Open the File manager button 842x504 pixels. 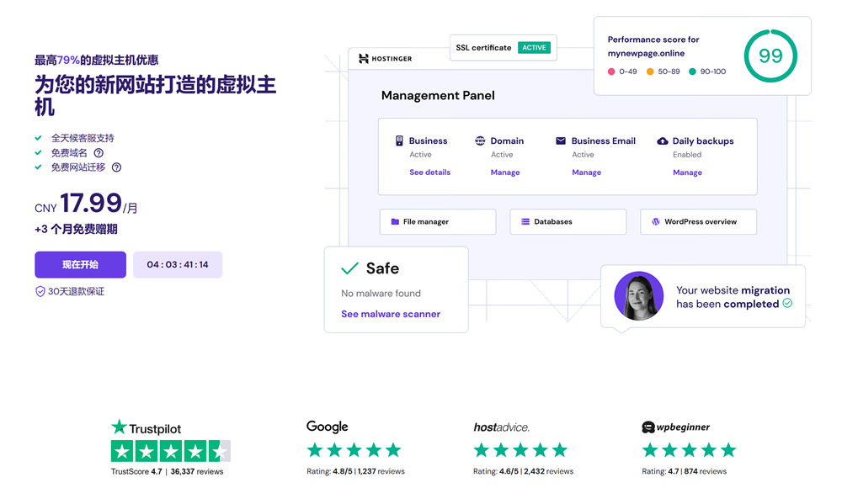[x=438, y=221]
